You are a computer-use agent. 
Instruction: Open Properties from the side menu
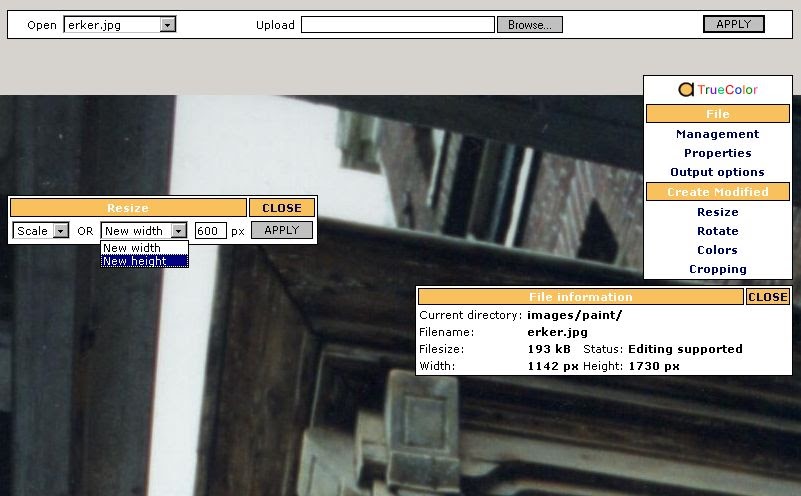click(717, 153)
